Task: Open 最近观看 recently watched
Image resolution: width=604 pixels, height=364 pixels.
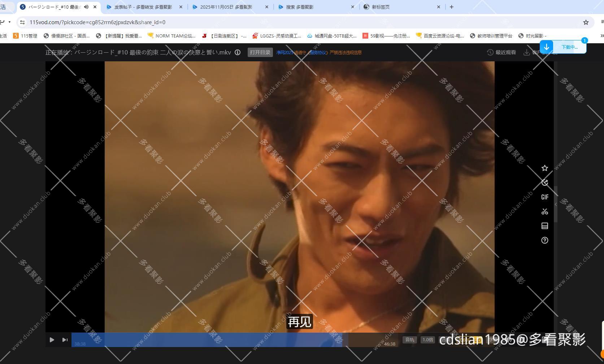Action: coord(502,52)
